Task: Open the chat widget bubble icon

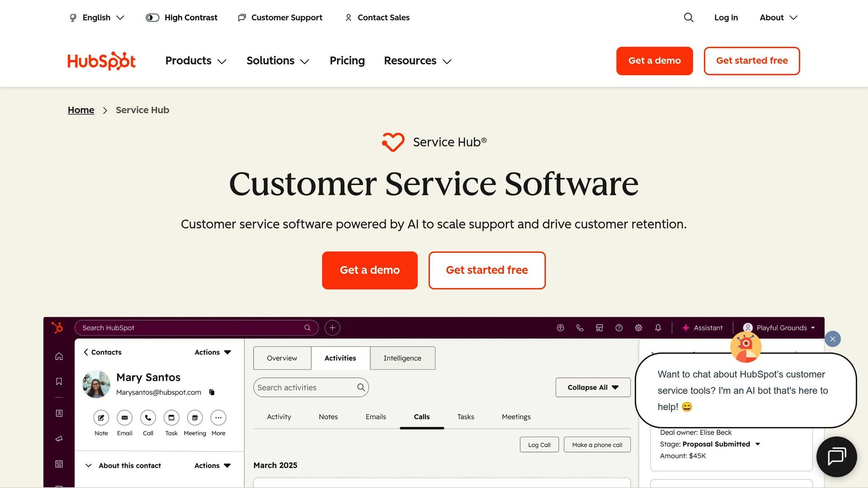Action: tap(837, 457)
